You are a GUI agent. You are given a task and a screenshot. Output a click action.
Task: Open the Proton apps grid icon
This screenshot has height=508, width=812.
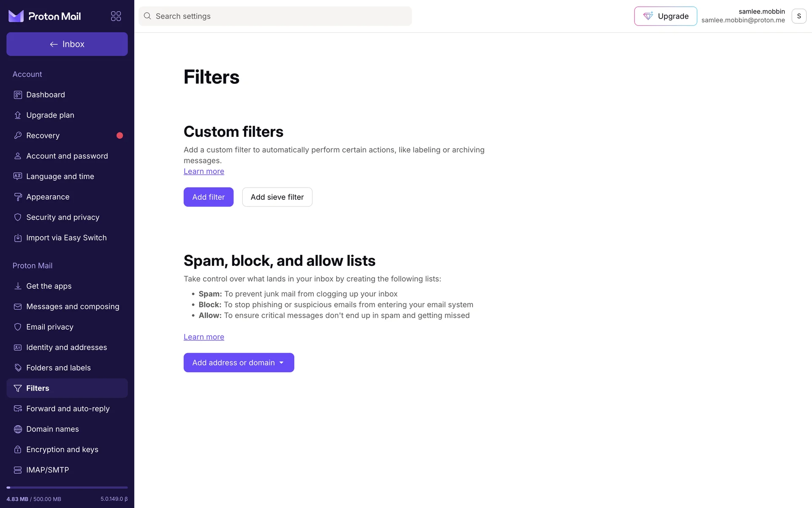pyautogui.click(x=116, y=16)
